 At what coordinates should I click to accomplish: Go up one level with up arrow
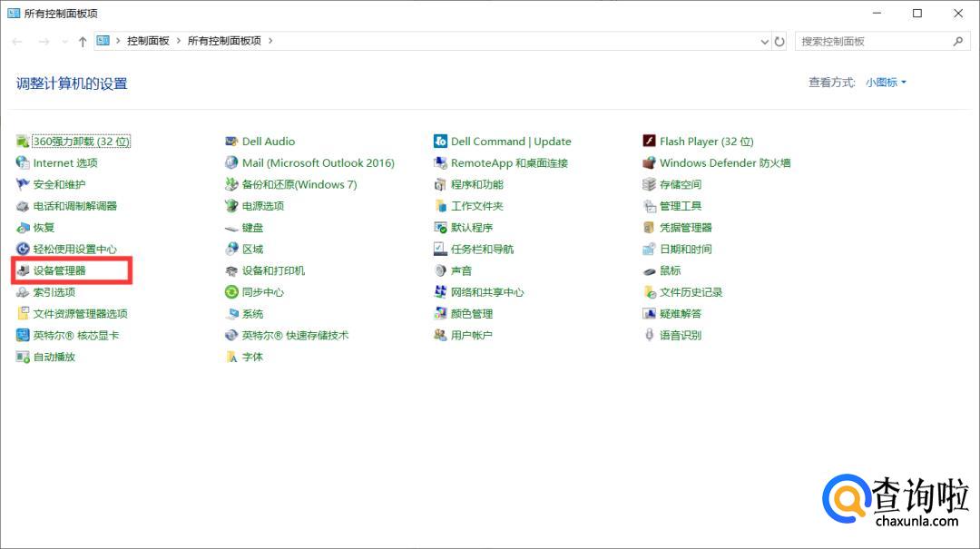point(83,41)
